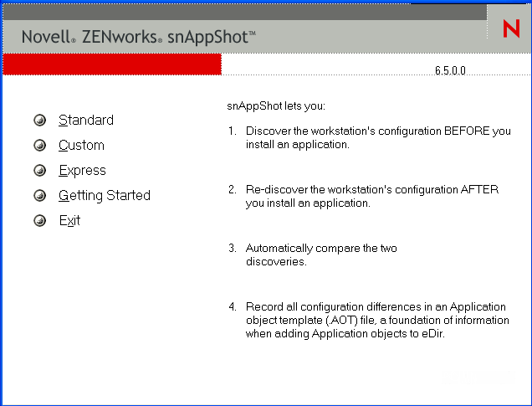The width and height of the screenshot is (532, 406).
Task: Click the step 1 Discover BEFORE text
Action: (376, 137)
